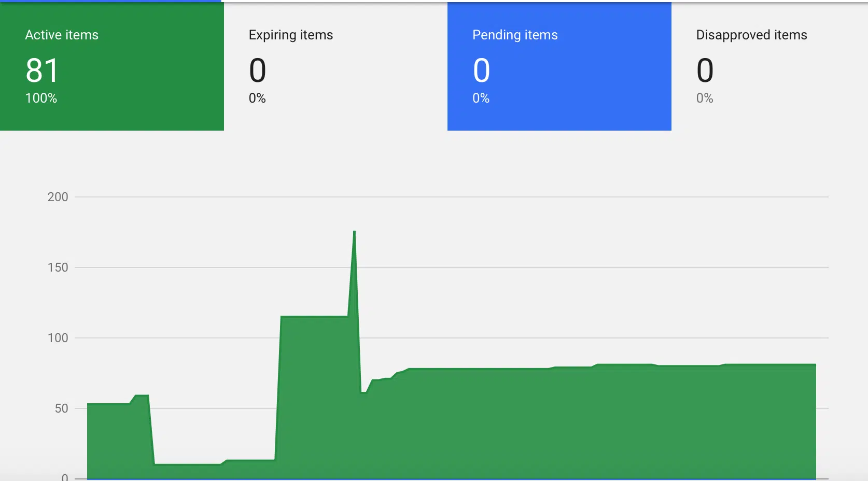Image resolution: width=868 pixels, height=481 pixels.
Task: Toggle the blue Pending items card
Action: pyautogui.click(x=559, y=66)
